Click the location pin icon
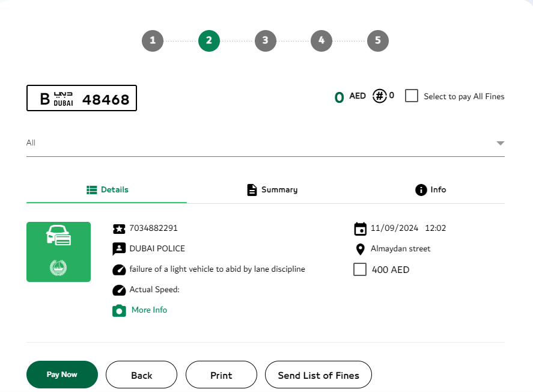The image size is (533, 392). click(361, 249)
